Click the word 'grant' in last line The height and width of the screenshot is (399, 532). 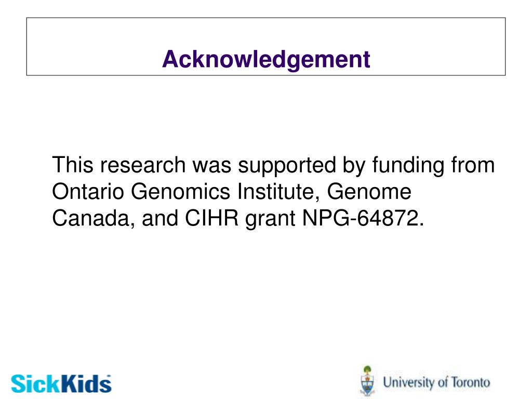click(x=270, y=219)
